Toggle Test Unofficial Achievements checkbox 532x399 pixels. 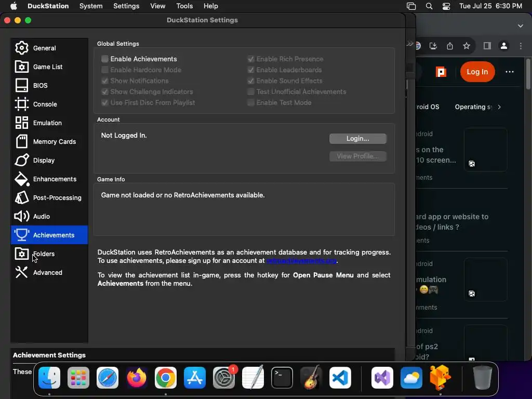pos(251,91)
